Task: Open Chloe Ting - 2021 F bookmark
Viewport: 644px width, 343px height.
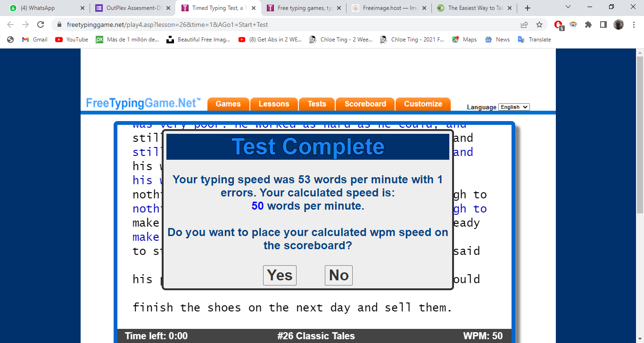Action: click(412, 40)
